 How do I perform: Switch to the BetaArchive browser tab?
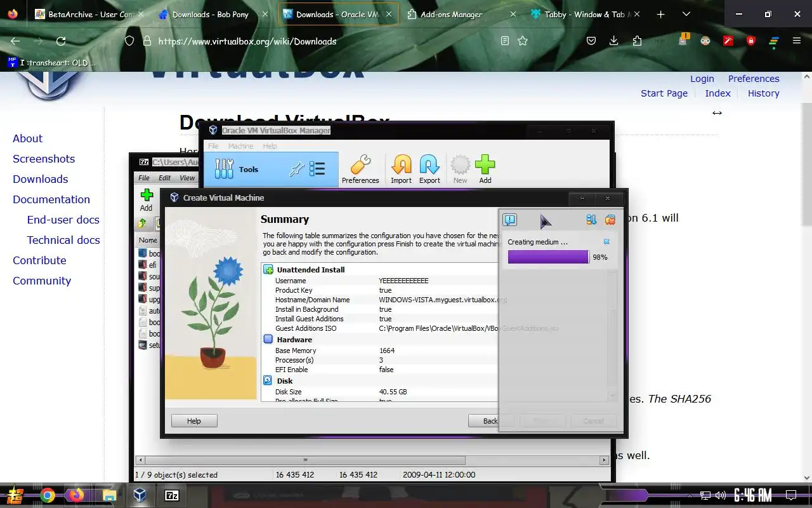coord(88,14)
